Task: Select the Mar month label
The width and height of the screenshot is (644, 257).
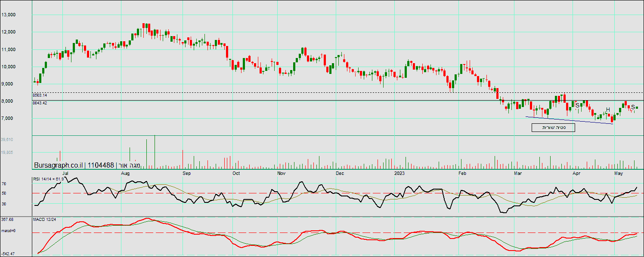Action: click(518, 174)
